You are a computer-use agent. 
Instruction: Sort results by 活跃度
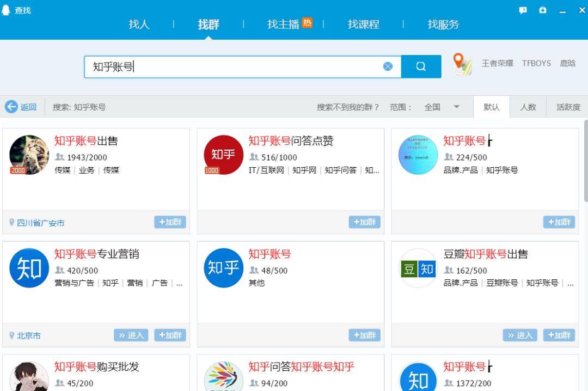point(568,107)
